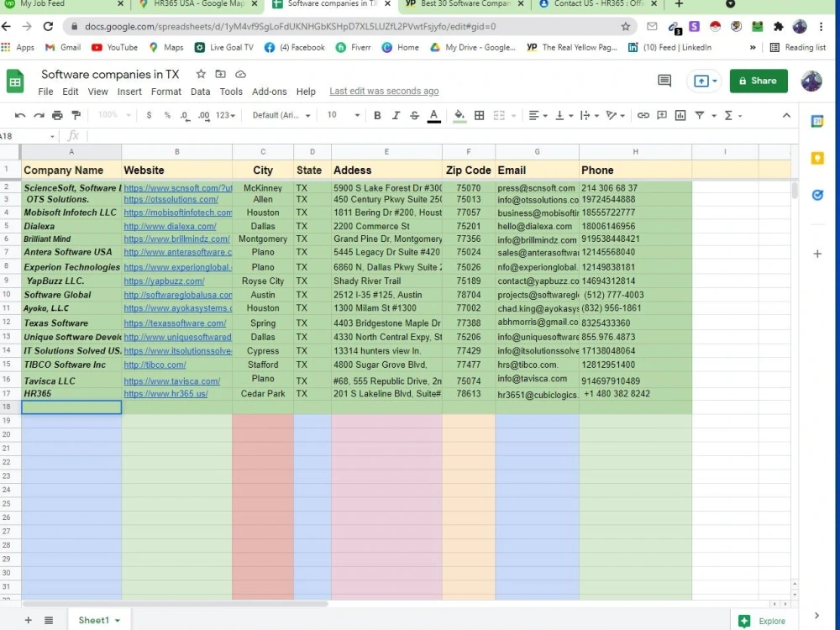
Task: Select the Company Name header cell
Action: (71, 170)
